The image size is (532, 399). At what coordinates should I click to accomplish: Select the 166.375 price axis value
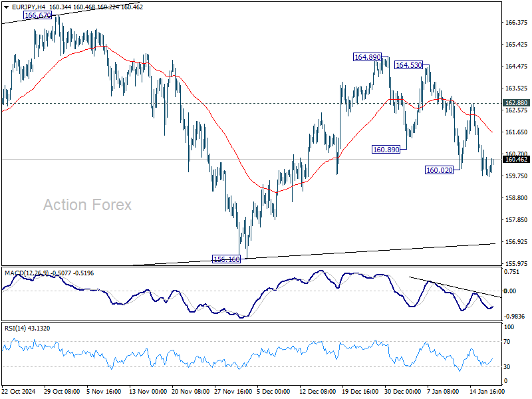517,23
